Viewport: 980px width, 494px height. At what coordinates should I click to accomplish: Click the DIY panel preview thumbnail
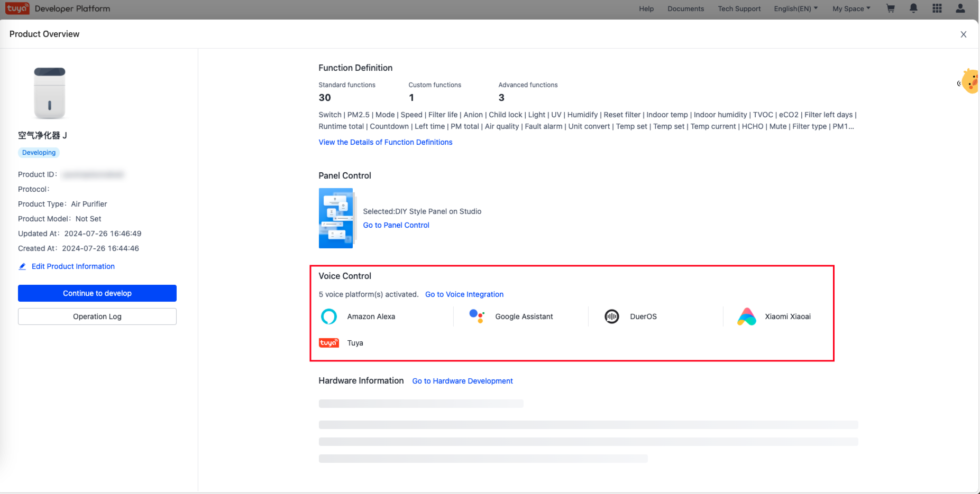point(336,218)
